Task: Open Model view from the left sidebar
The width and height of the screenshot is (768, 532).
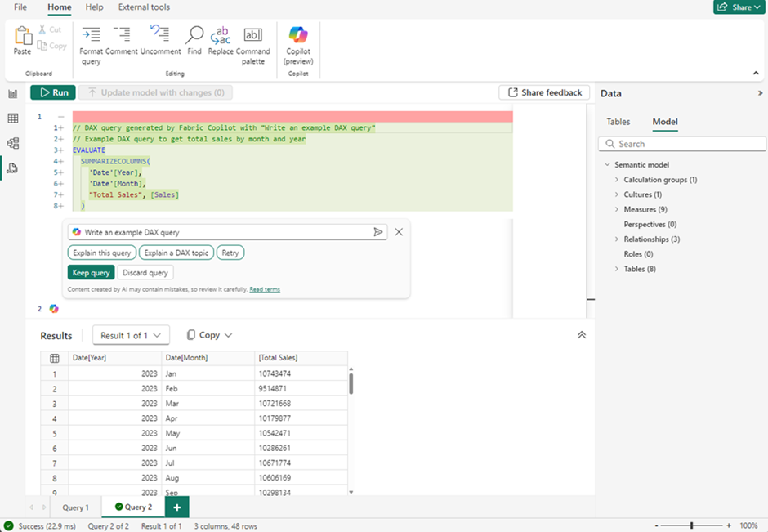Action: point(11,143)
